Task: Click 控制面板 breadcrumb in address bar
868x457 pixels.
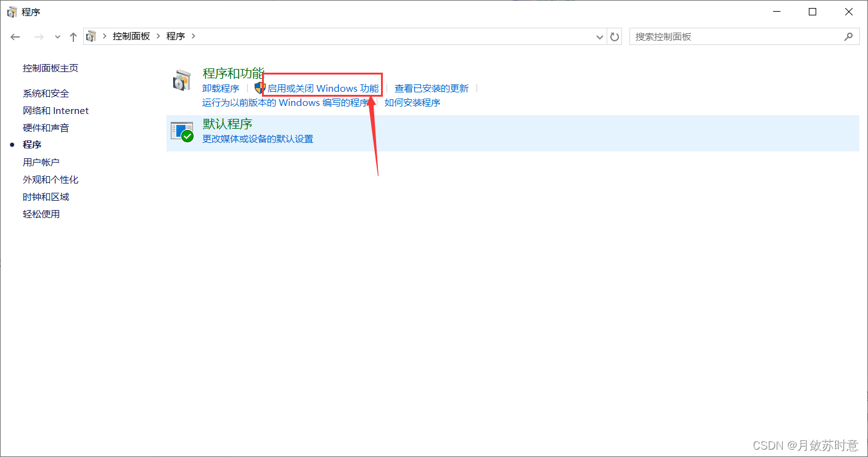Action: [x=131, y=36]
